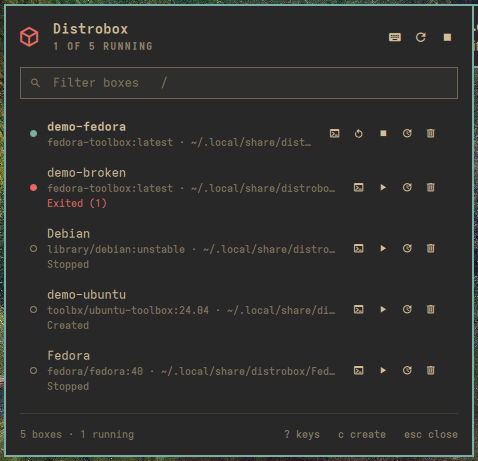Click the red 'Exited (1)' status text

tap(77, 203)
